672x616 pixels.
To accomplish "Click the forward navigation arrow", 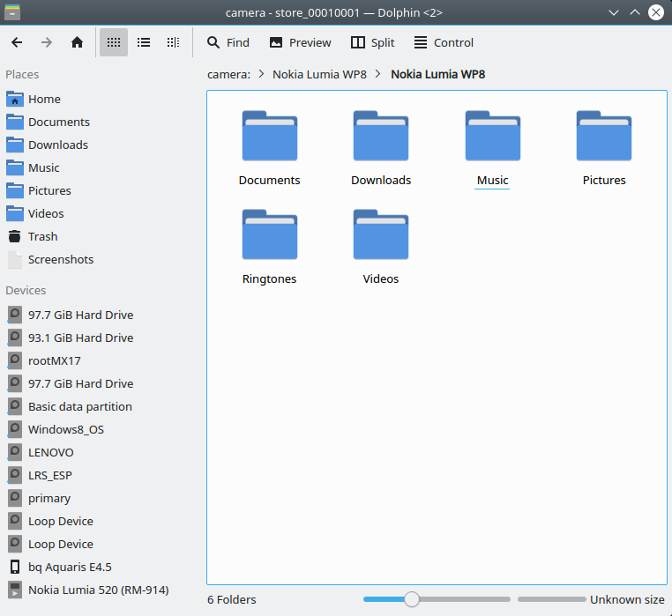I will coord(47,42).
